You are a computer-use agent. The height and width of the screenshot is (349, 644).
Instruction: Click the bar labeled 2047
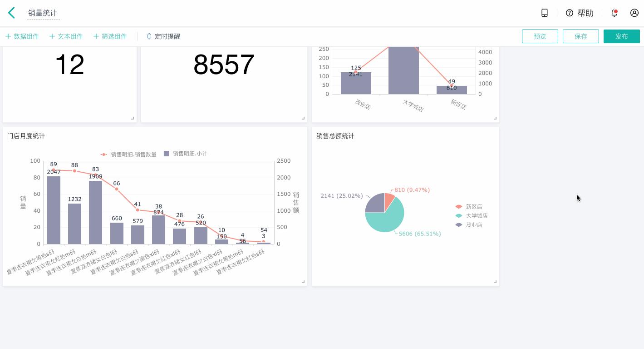54,210
